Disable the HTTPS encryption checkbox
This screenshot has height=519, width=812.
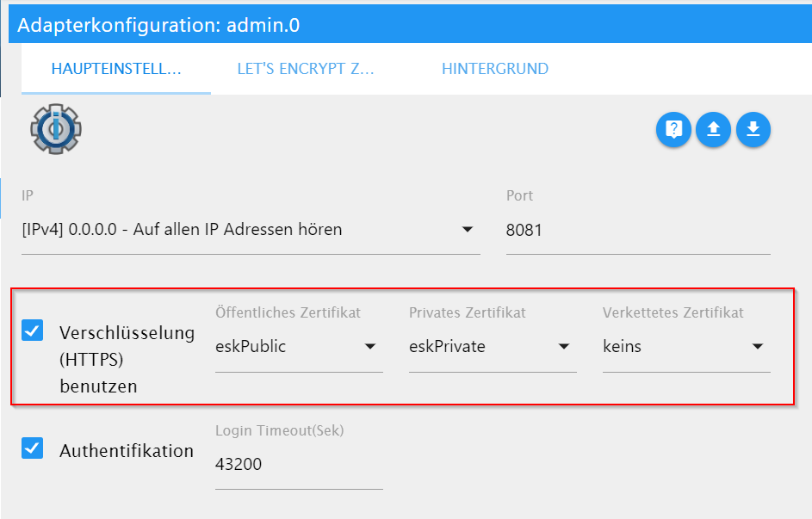tap(33, 330)
